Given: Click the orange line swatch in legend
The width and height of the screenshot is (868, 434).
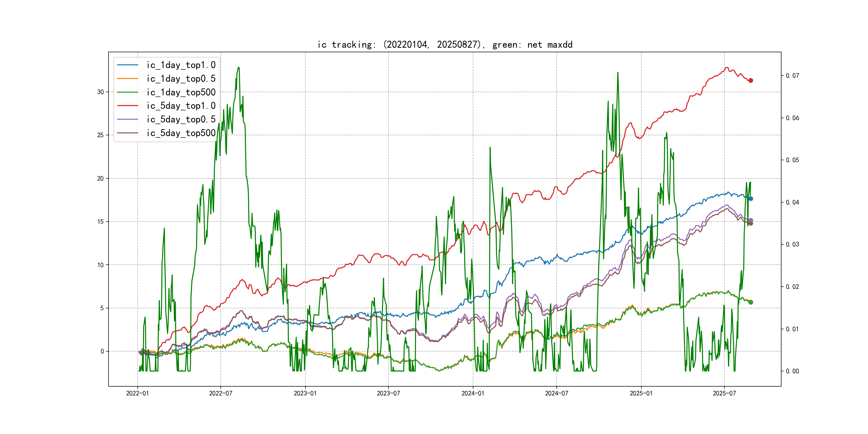Looking at the screenshot, I should pyautogui.click(x=127, y=78).
